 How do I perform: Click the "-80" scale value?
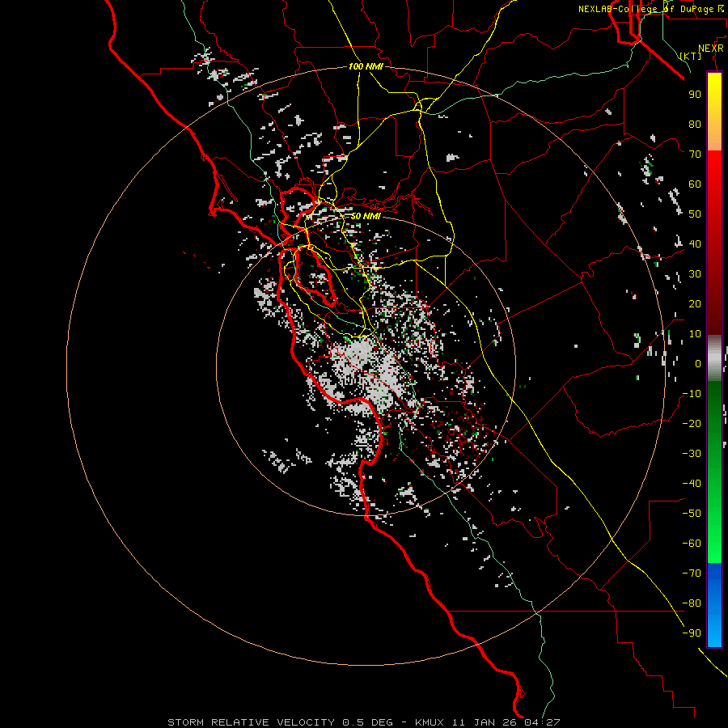tap(692, 603)
